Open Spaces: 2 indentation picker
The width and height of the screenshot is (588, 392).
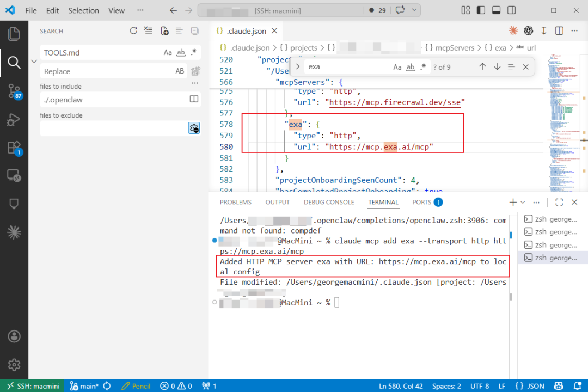446,385
